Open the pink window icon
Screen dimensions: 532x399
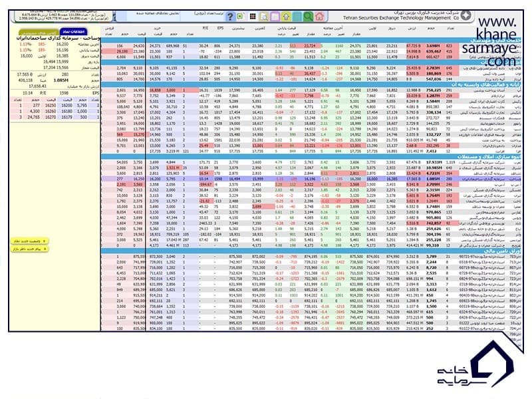pyautogui.click(x=275, y=16)
